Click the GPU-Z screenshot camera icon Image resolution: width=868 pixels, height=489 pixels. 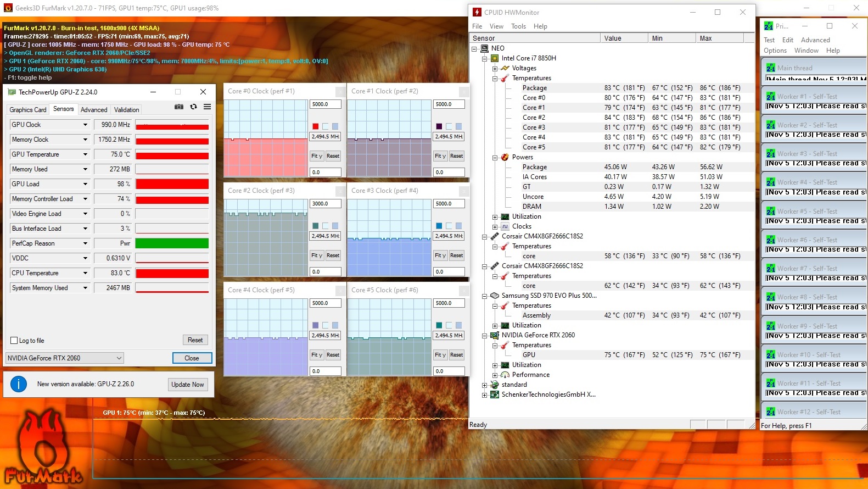click(179, 107)
